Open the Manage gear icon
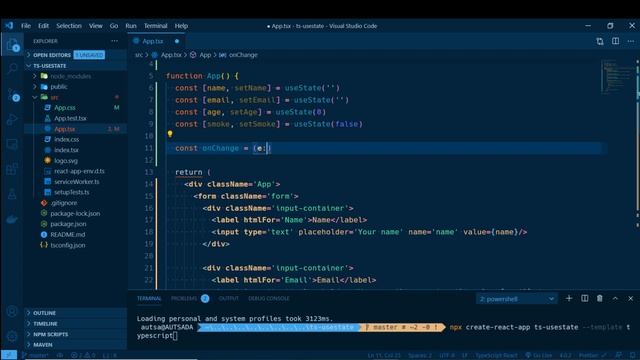Viewport: 640px width, 360px height. [x=12, y=336]
